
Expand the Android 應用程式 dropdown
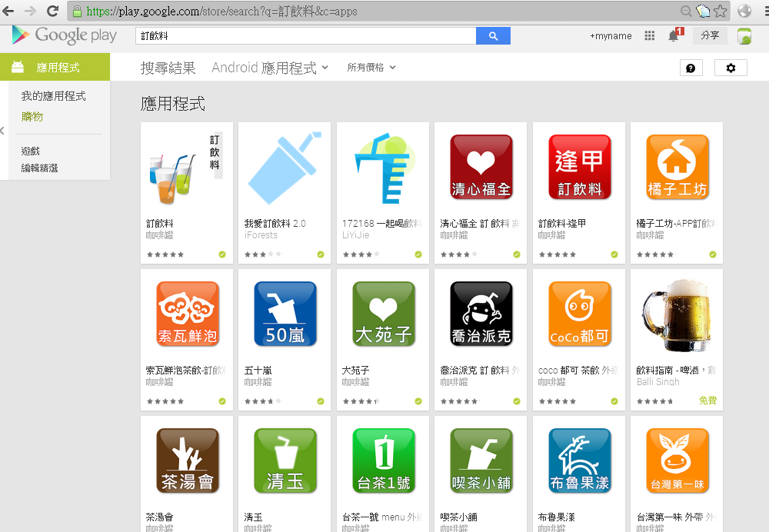[x=270, y=68]
